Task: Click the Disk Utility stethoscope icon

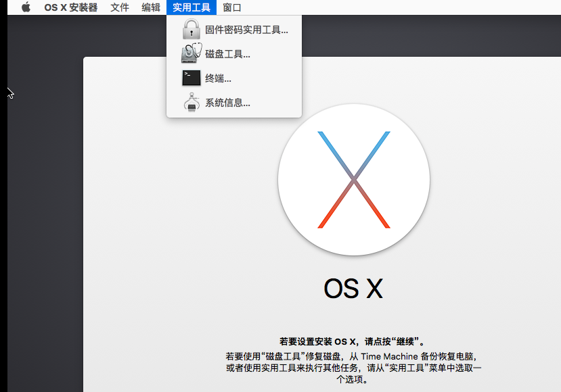Action: point(192,53)
